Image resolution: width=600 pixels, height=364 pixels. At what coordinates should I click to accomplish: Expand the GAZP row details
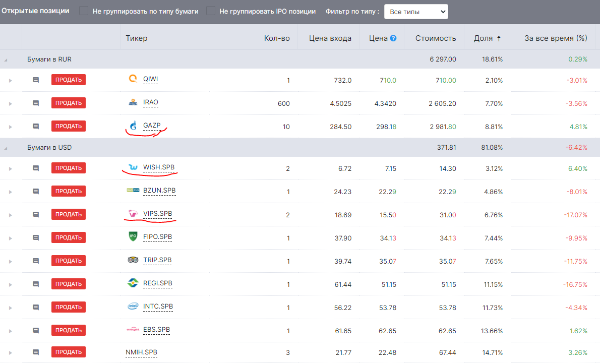coord(10,127)
